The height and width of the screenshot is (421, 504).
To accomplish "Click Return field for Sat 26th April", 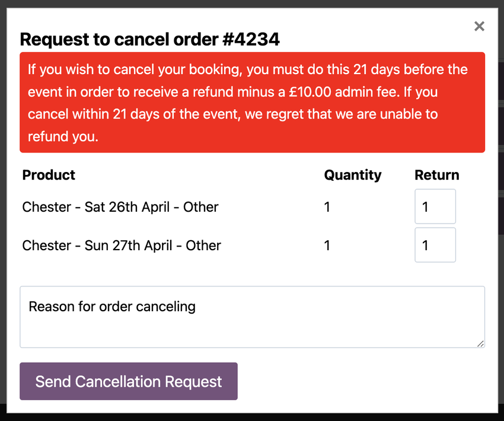I will coord(435,206).
